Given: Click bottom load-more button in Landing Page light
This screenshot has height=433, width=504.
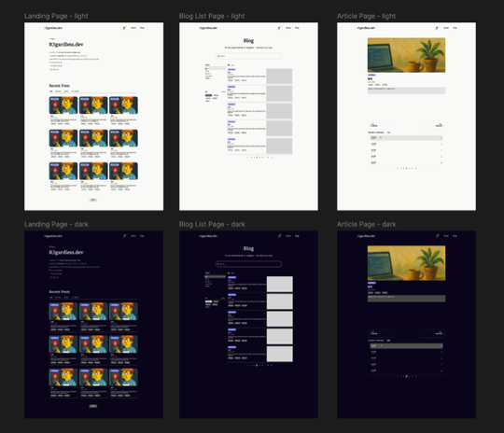Looking at the screenshot, I should pos(93,200).
